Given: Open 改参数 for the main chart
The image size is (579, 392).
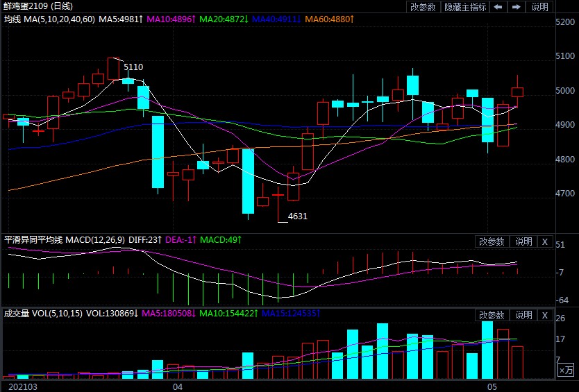Looking at the screenshot, I should point(423,7).
